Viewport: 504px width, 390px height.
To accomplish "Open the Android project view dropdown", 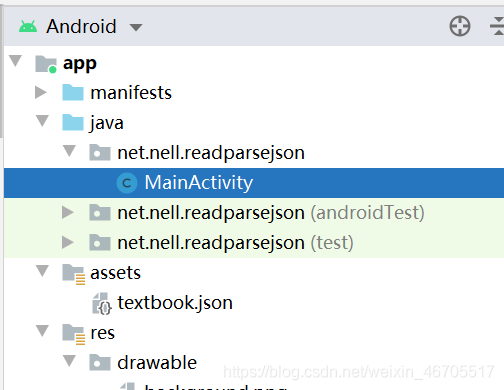I will click(136, 27).
